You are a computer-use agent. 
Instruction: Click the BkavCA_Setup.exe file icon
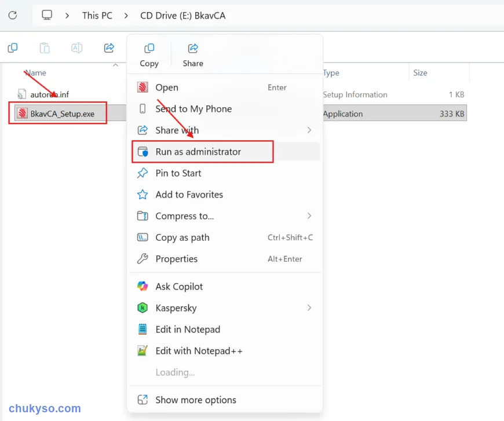(22, 113)
